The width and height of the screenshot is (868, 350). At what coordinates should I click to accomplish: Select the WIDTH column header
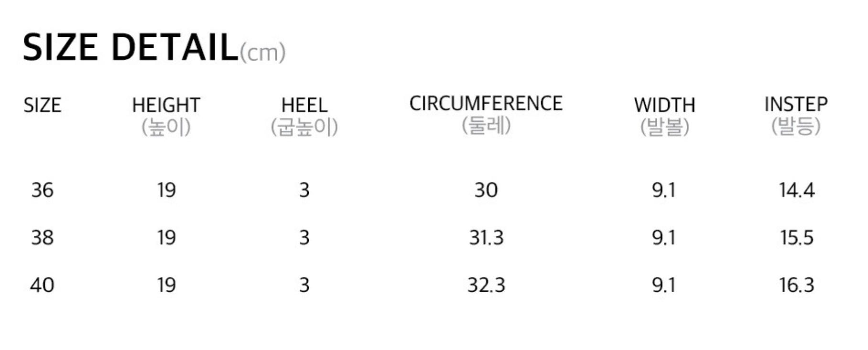tap(664, 105)
